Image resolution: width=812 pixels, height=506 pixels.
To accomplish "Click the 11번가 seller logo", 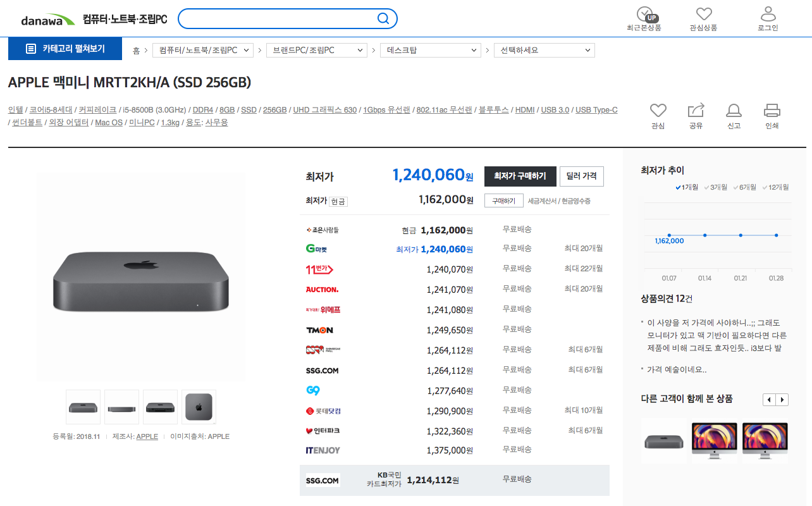I will [x=319, y=269].
